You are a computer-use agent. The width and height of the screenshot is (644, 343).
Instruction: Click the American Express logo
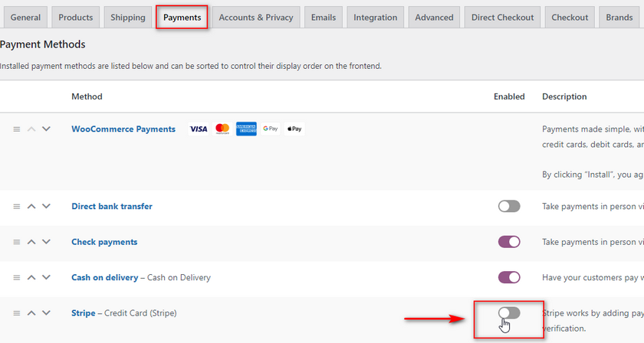pyautogui.click(x=246, y=129)
